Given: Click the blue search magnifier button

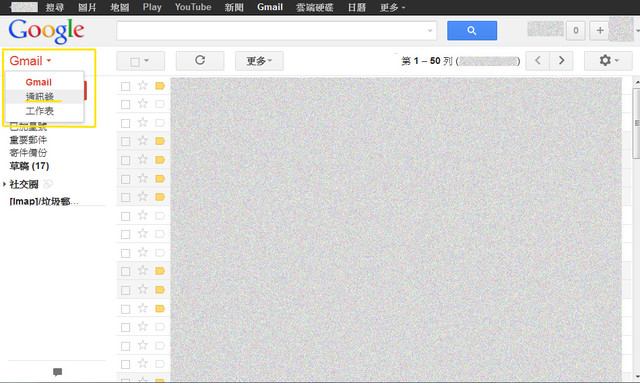Looking at the screenshot, I should (472, 31).
